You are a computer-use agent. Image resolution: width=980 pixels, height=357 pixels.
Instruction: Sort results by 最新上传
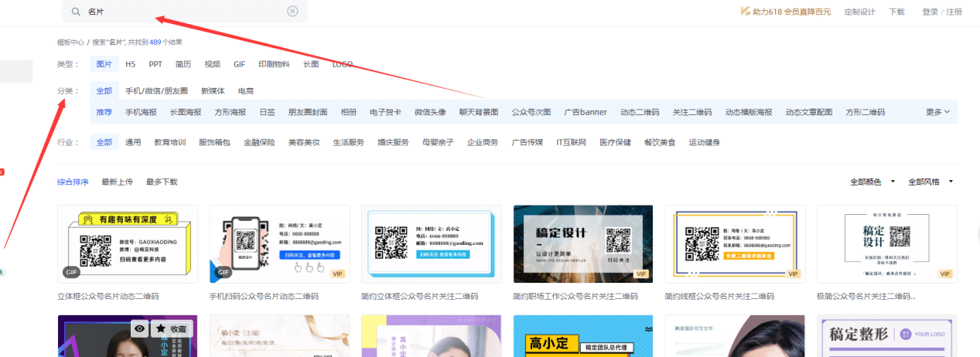coord(118,182)
